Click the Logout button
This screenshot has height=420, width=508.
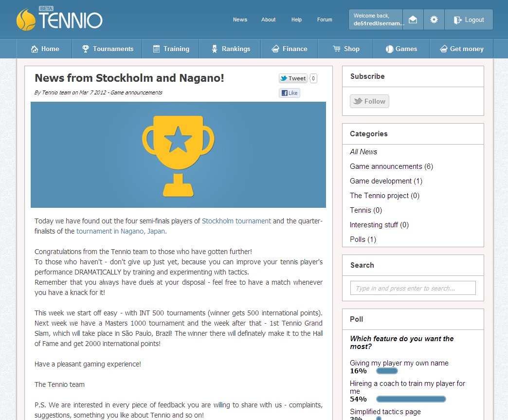(x=469, y=20)
